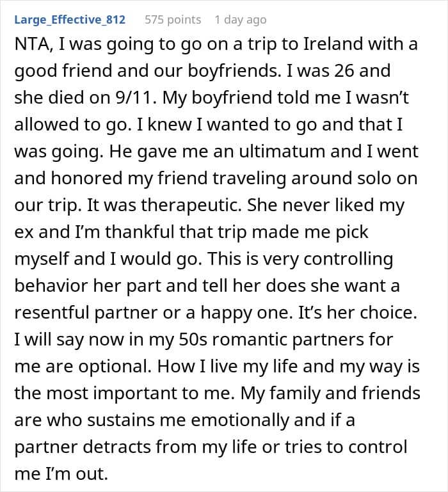Click the word 'boyfriends' in second line

pos(232,70)
